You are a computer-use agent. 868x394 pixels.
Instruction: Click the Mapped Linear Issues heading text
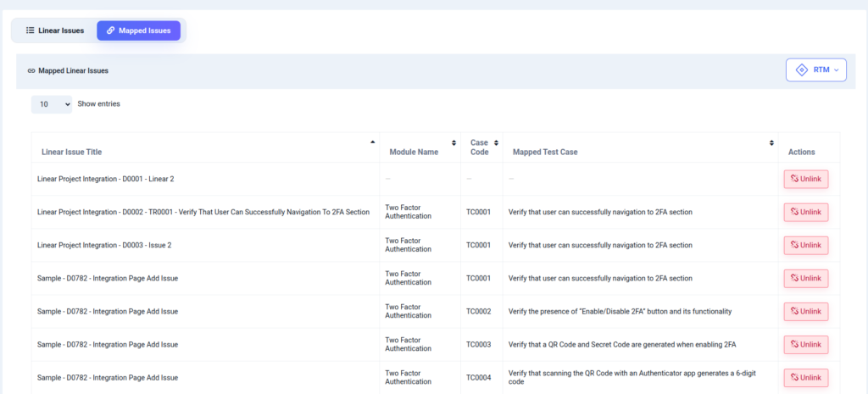[74, 71]
